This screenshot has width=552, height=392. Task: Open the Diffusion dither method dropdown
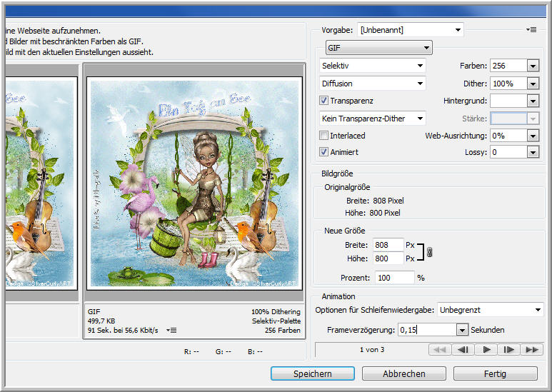(x=373, y=84)
